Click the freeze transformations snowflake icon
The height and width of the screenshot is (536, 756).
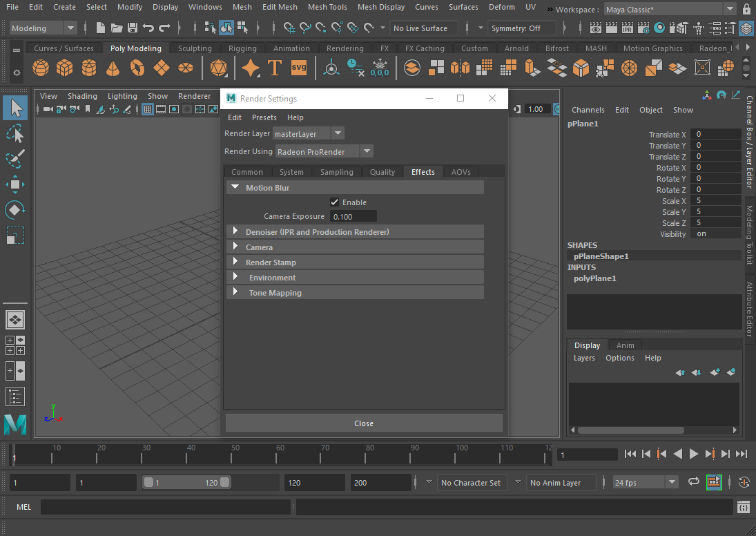click(380, 68)
